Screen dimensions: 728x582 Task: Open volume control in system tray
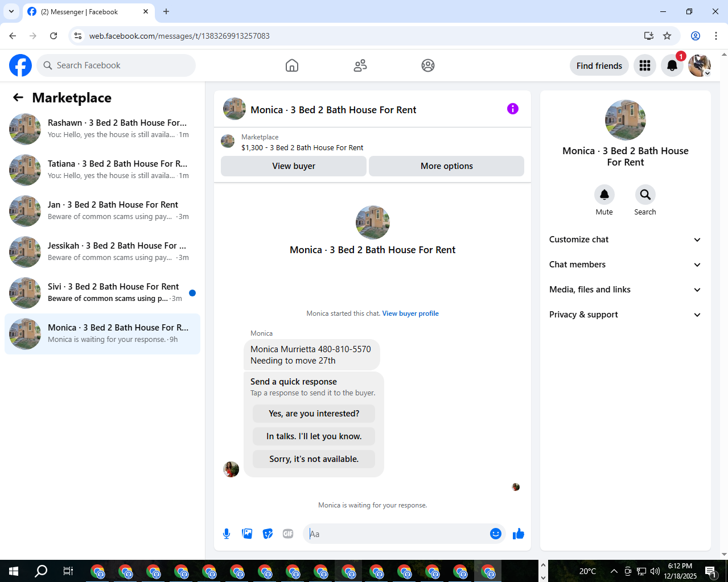tap(655, 571)
